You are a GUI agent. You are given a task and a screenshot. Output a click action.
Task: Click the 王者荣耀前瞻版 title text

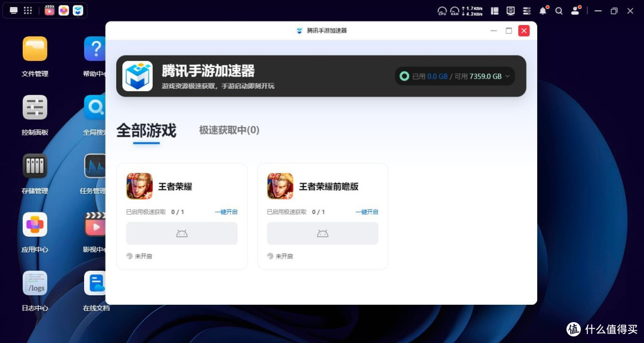(x=329, y=187)
